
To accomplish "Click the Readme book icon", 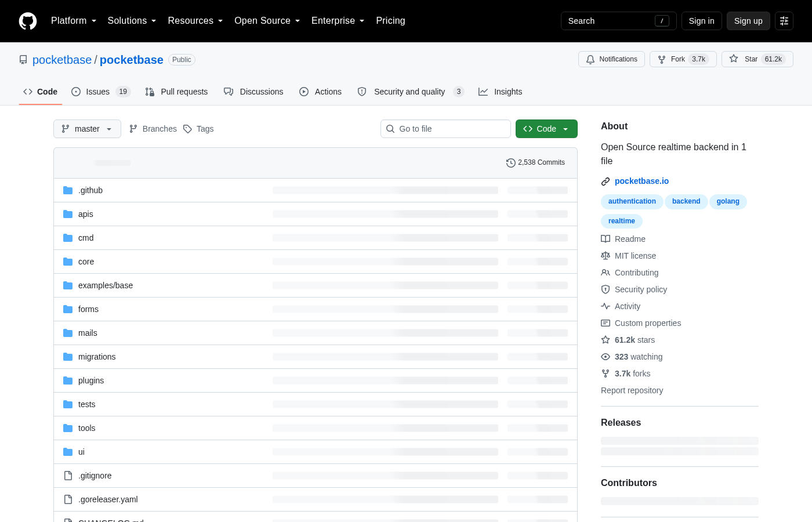I will (x=606, y=239).
